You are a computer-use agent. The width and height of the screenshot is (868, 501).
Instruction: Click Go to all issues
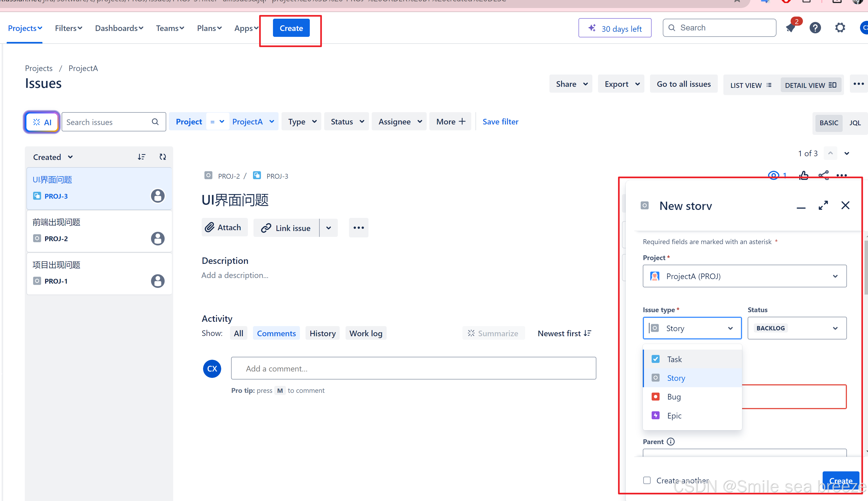(x=683, y=84)
